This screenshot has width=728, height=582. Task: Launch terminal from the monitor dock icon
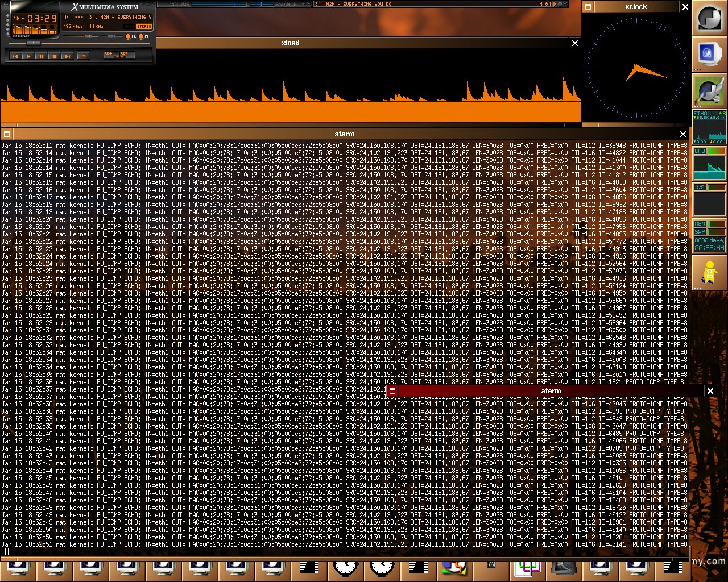tap(709, 55)
